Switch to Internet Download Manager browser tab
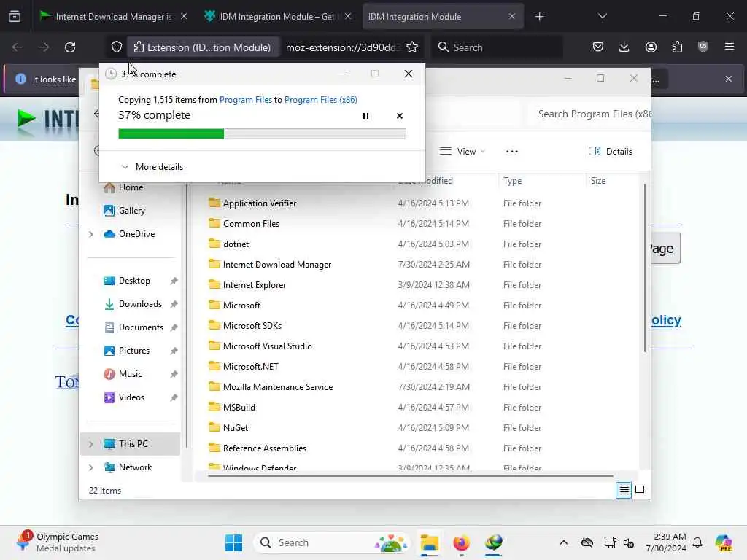The height and width of the screenshot is (560, 747). (x=112, y=17)
